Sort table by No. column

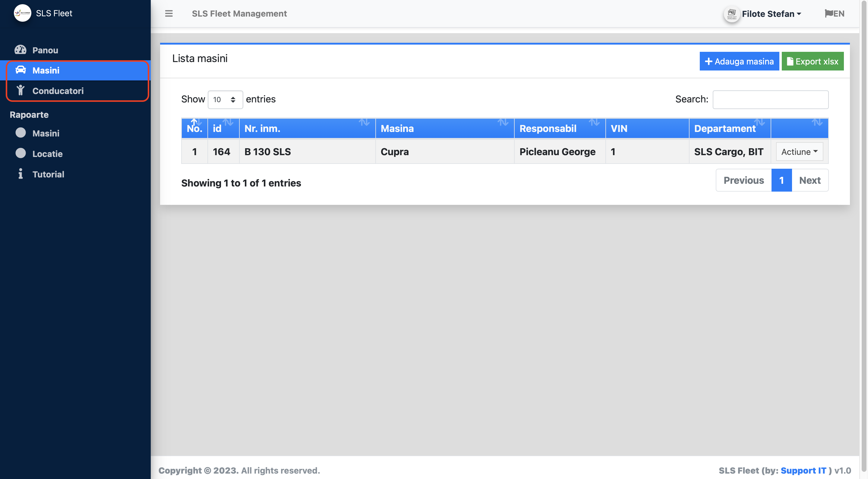click(194, 128)
